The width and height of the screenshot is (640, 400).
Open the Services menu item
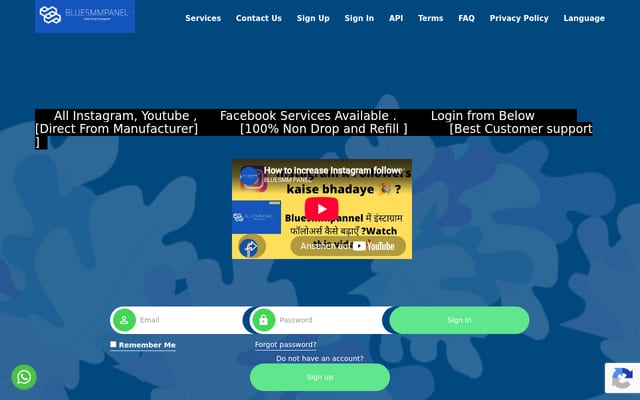coord(203,18)
